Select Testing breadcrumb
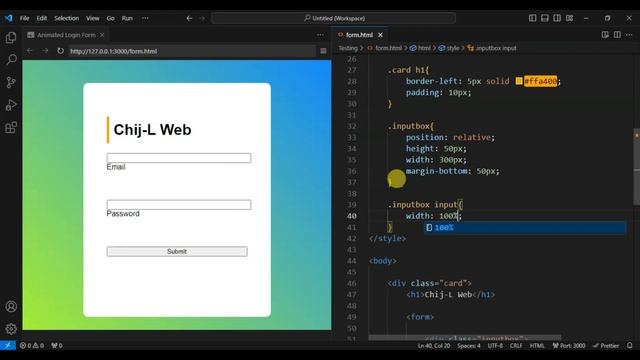 (x=348, y=48)
